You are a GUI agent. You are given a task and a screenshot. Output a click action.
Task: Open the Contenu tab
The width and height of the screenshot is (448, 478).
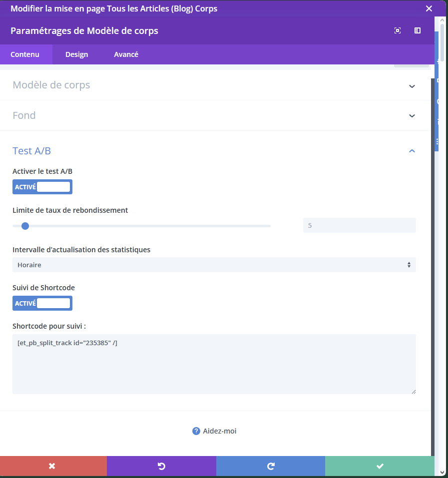click(25, 54)
